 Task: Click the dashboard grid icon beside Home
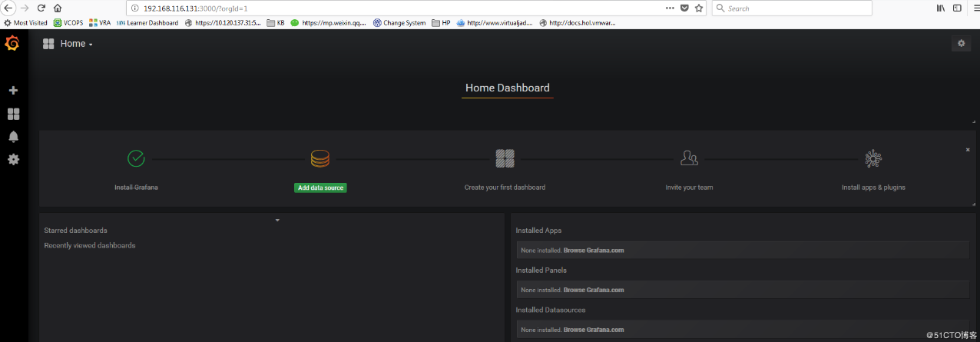[x=48, y=44]
